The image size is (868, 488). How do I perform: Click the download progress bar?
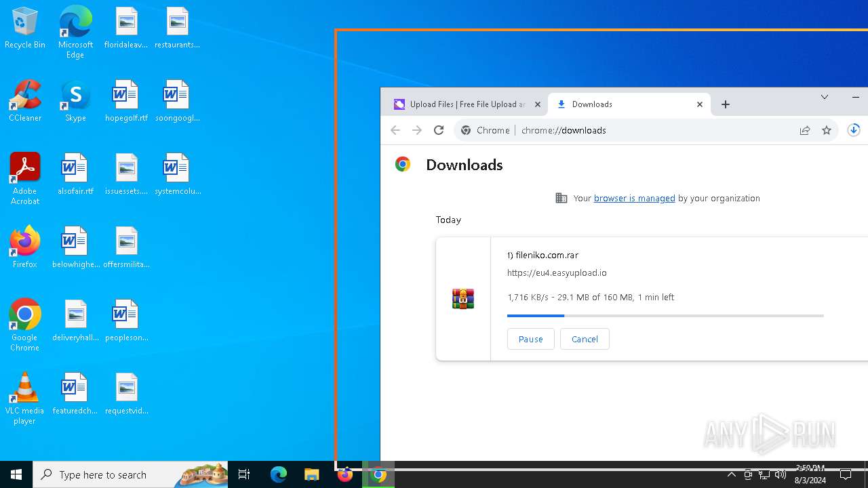point(665,316)
